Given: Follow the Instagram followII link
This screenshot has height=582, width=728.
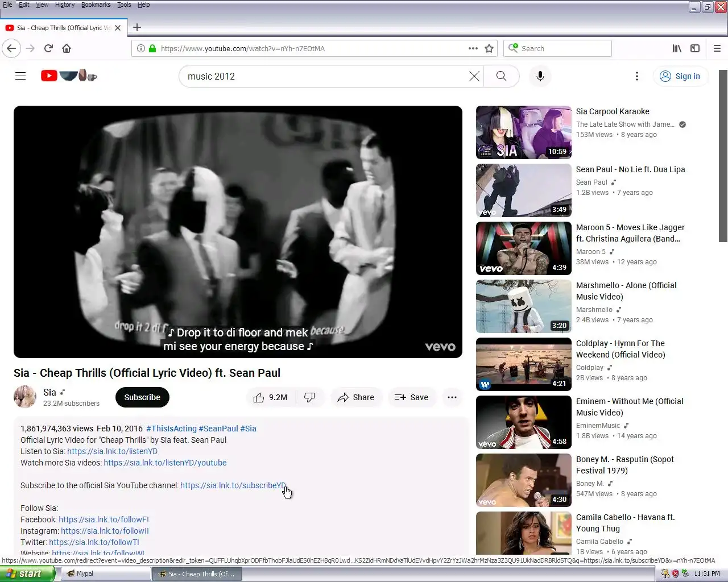Looking at the screenshot, I should [105, 531].
